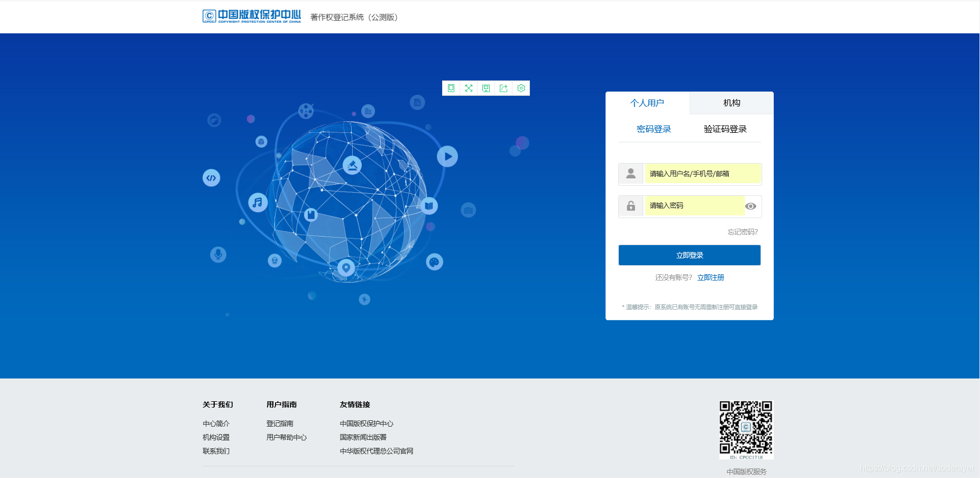Click the 用户指南 footer heading
This screenshot has height=478, width=980.
point(281,404)
